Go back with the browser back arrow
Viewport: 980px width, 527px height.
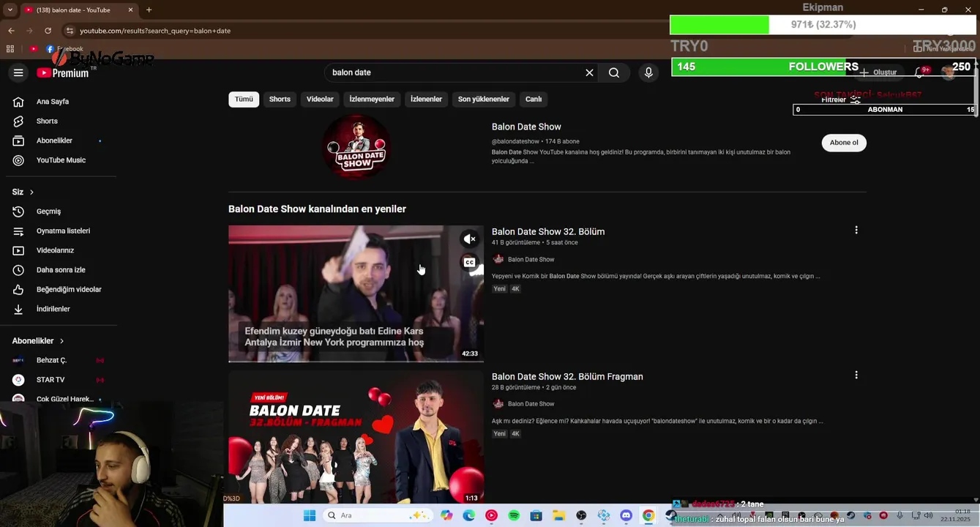click(x=11, y=31)
